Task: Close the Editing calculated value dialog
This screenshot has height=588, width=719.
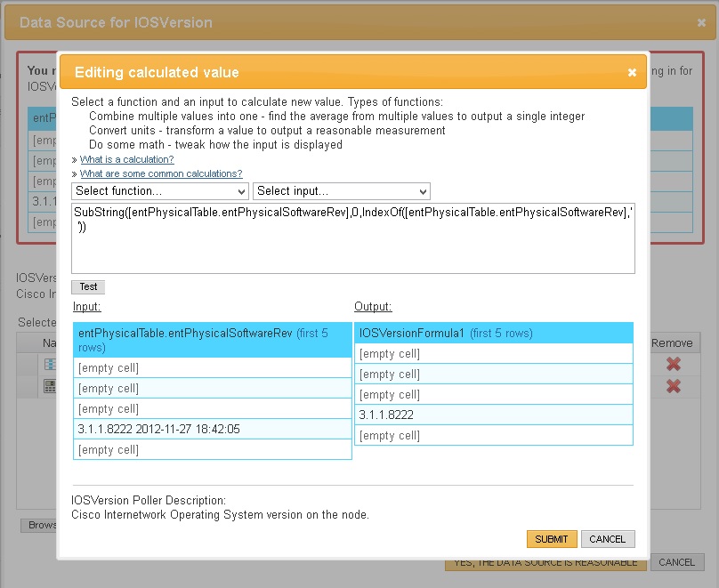Action: pos(632,72)
